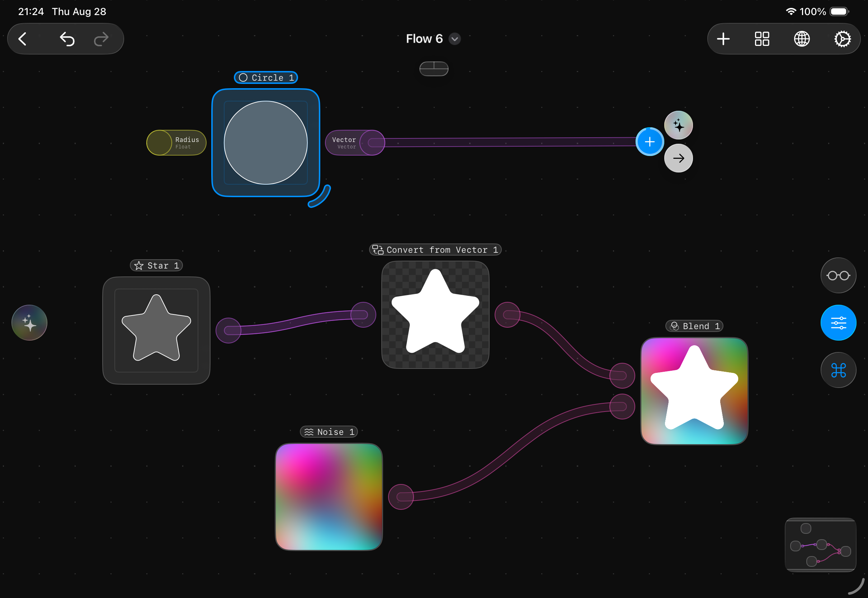Click the blue plus on the Vector connection
Image resolution: width=868 pixels, height=598 pixels.
click(650, 142)
